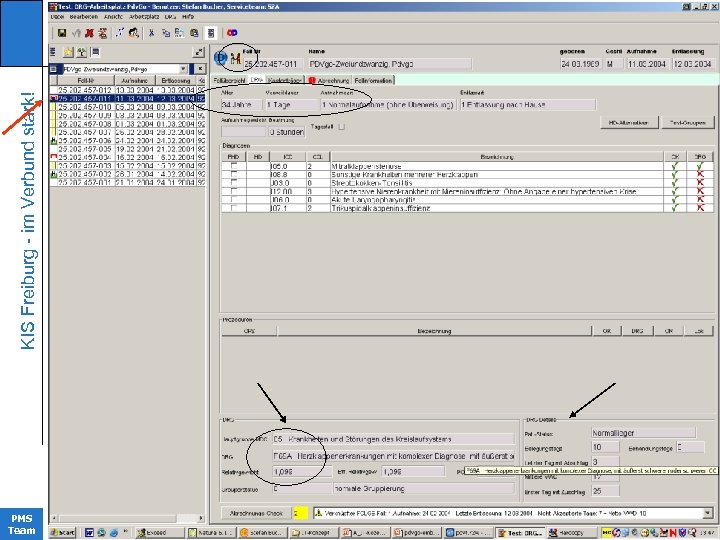Click the Test-Gruppen button
Viewport: 720px width, 540px height.
tap(687, 123)
